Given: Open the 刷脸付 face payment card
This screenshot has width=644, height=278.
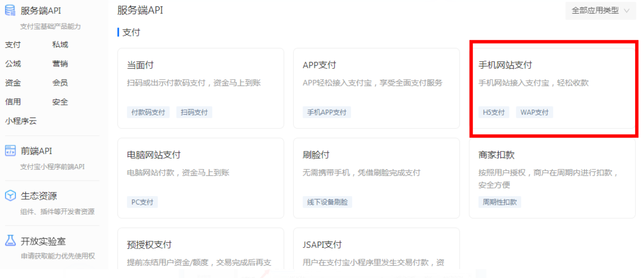Looking at the screenshot, I should 376,177.
